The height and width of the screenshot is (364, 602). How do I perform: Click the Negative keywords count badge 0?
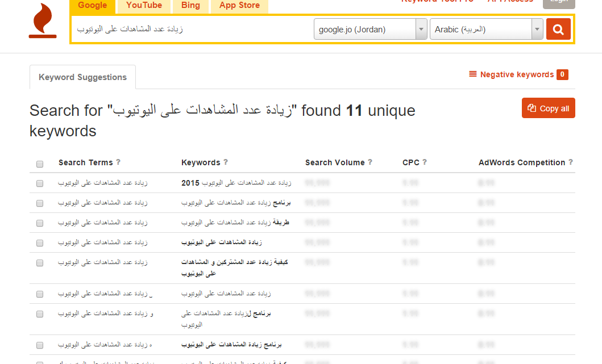562,74
